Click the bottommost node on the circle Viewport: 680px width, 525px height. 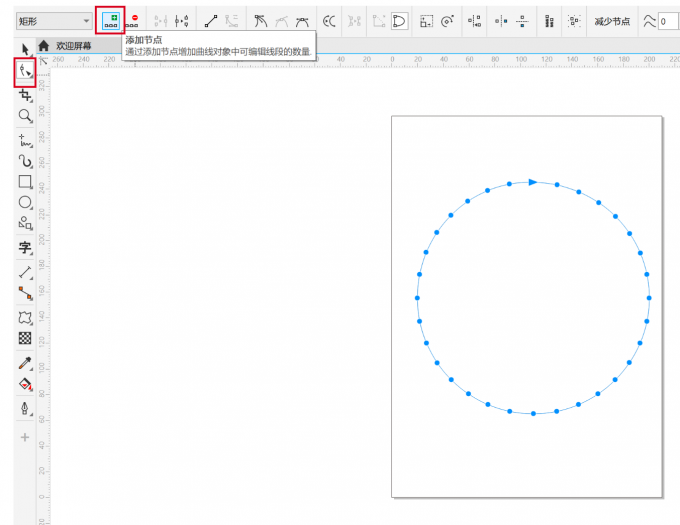click(x=533, y=414)
